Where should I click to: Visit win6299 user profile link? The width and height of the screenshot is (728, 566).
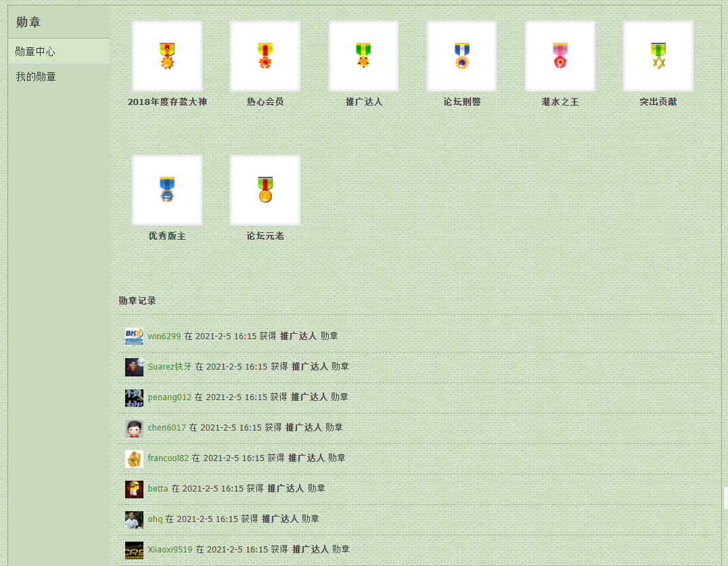164,336
